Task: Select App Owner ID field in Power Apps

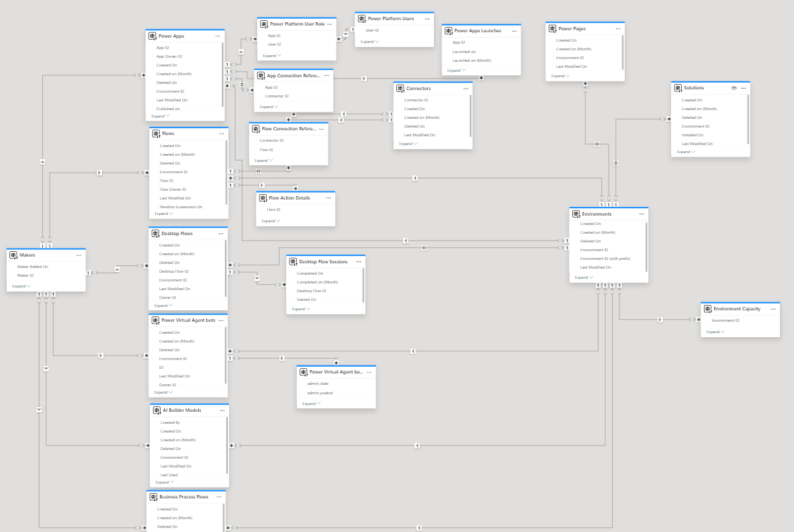Action: pyautogui.click(x=169, y=56)
